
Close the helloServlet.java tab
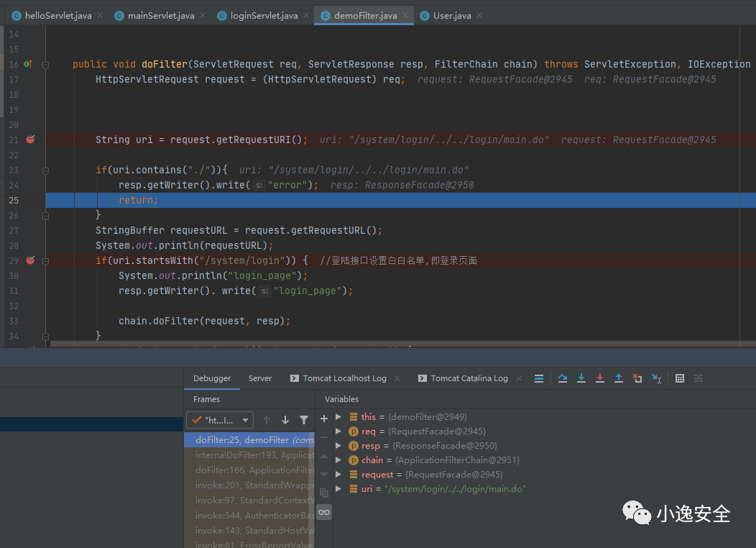pyautogui.click(x=100, y=15)
